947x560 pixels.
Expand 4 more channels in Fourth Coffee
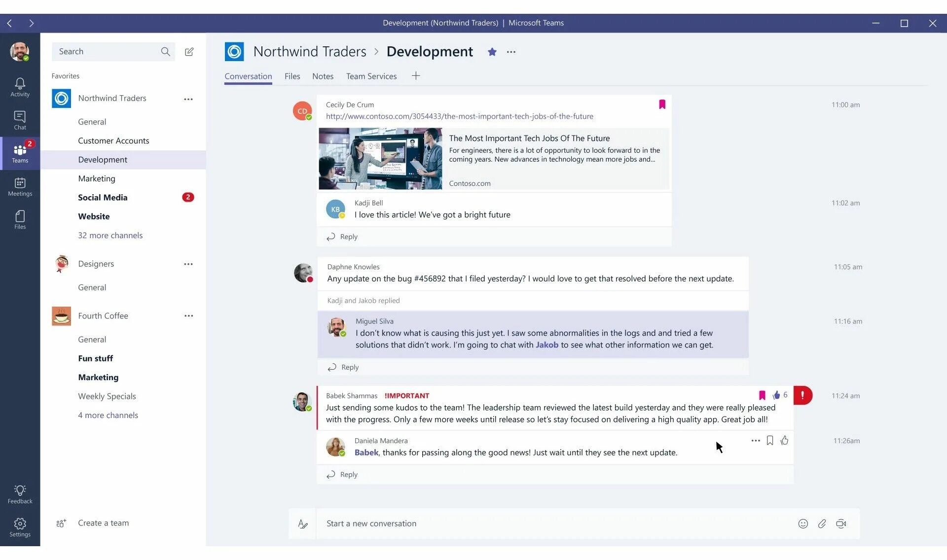pos(108,415)
